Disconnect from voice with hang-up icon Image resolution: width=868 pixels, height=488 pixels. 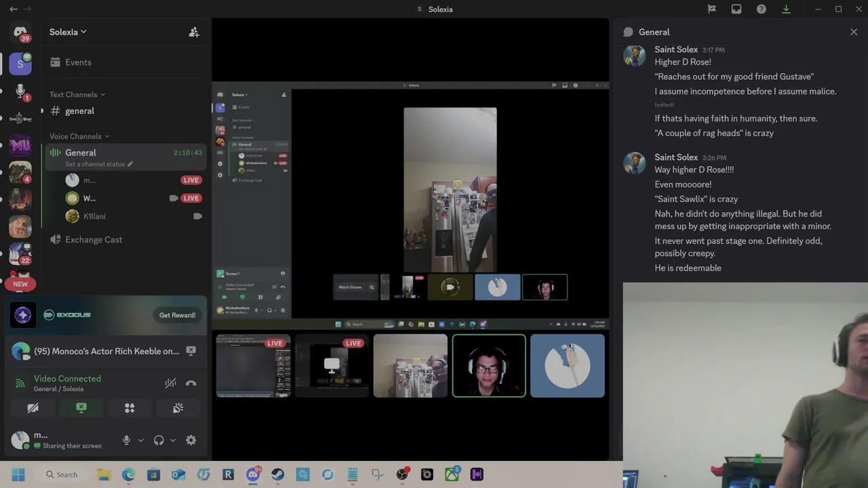click(x=191, y=384)
